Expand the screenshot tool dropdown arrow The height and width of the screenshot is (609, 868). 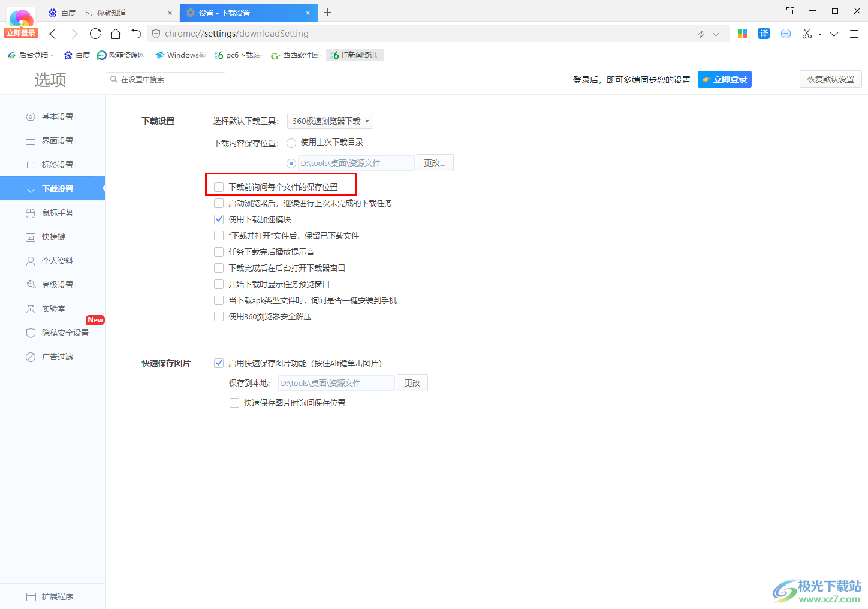coord(819,34)
